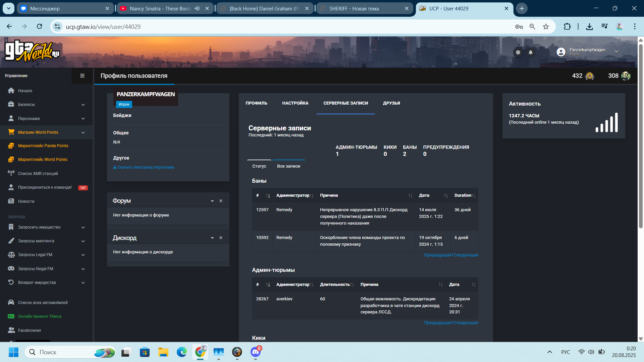Click Предыдущая under the Баны table
The width and height of the screenshot is (644, 362).
tap(437, 255)
